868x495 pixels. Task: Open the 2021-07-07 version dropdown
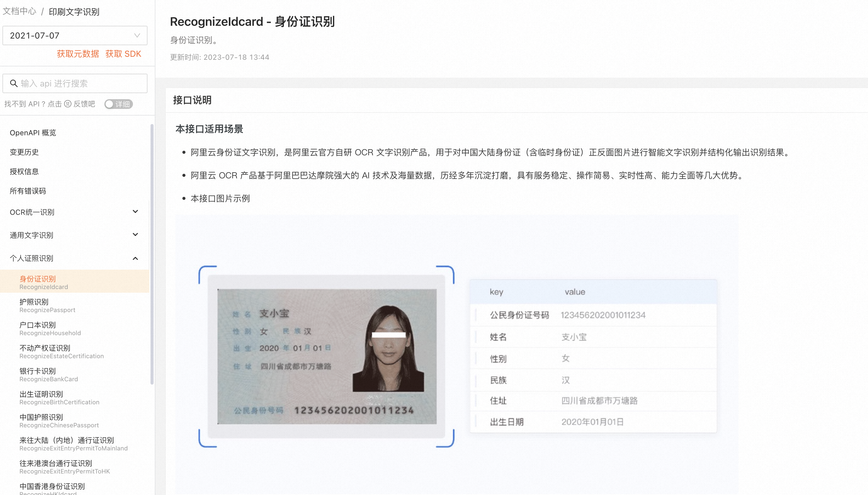(75, 35)
